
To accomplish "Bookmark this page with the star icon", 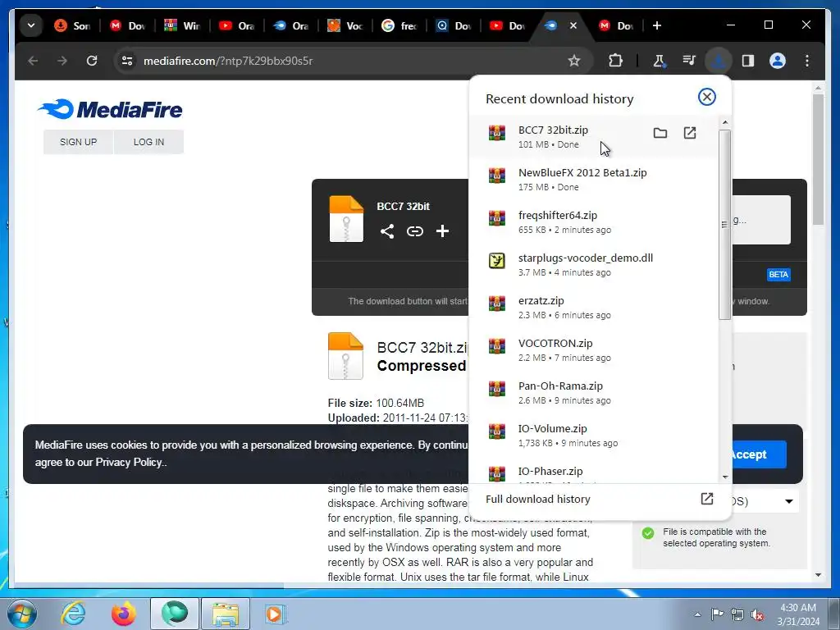I will tap(573, 61).
